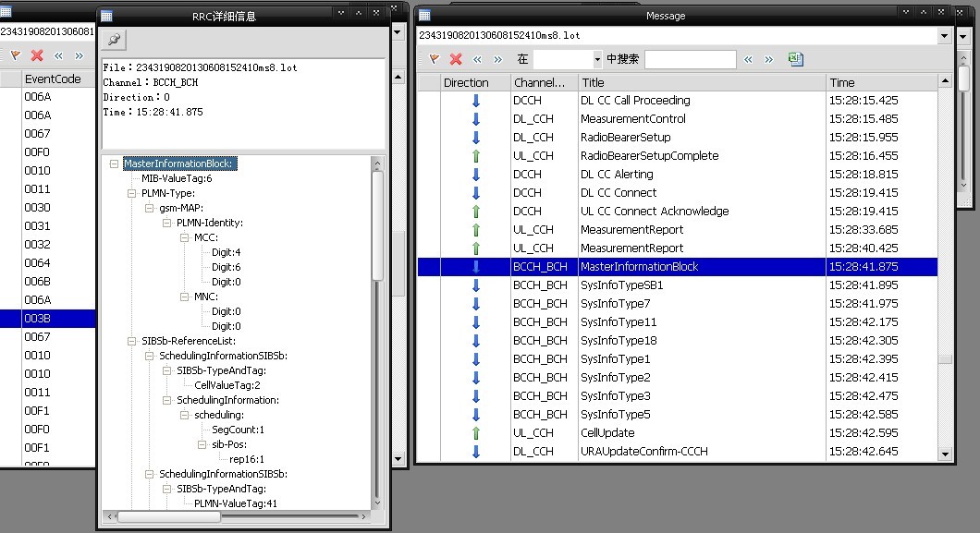
Task: Export messages to Excel icon
Action: (x=796, y=59)
